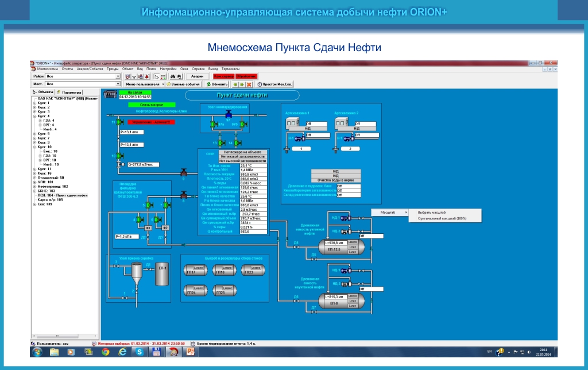This screenshot has height=370, width=588.
Task: Select valve 14 below the compounding unit
Action: (237, 142)
